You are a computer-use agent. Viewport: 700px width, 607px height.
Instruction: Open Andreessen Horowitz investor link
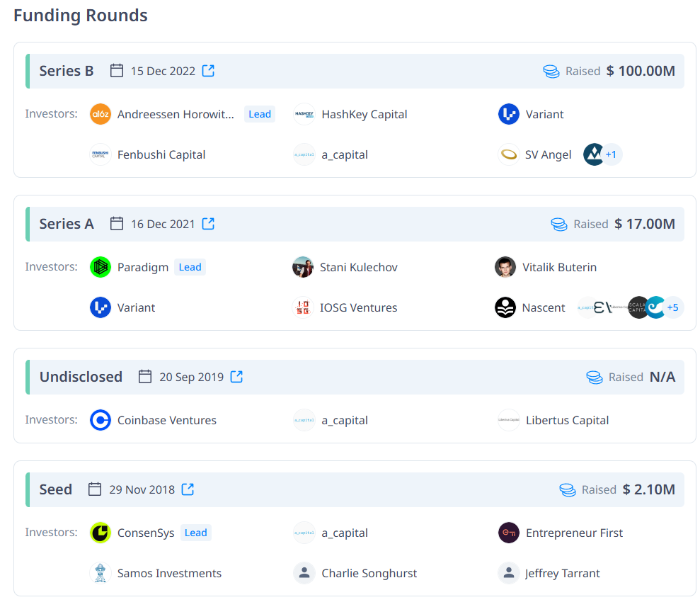pos(176,114)
